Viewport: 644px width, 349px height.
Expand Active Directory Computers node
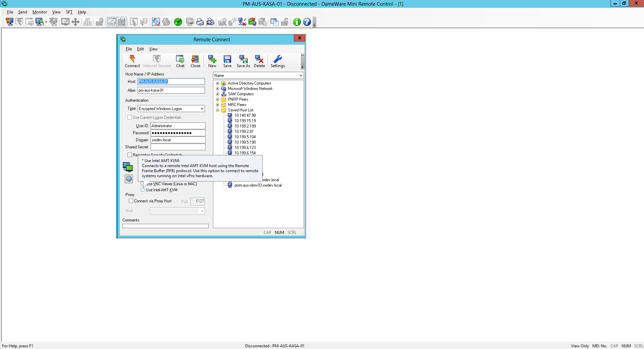[x=217, y=83]
